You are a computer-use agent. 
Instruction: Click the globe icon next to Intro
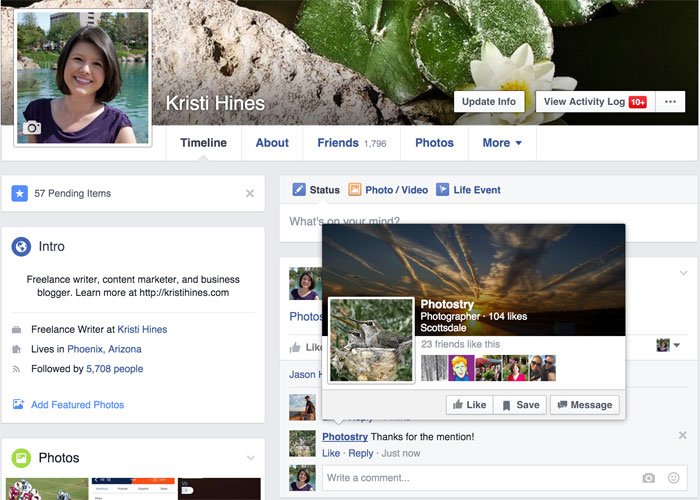tap(21, 246)
